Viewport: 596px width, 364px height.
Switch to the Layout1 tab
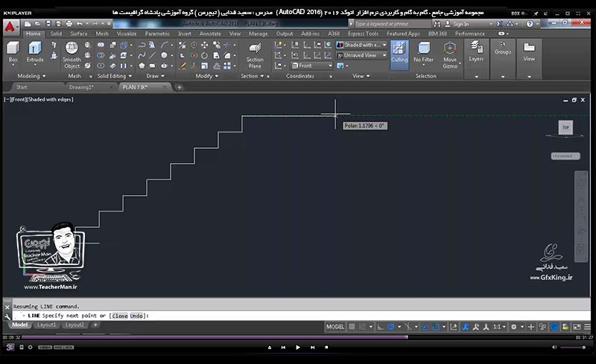[x=46, y=325]
